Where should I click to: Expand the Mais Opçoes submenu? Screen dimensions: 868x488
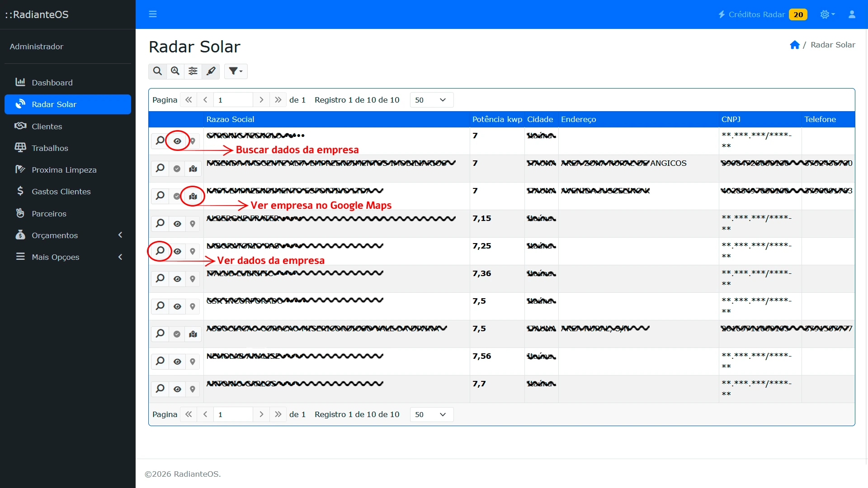click(x=68, y=257)
